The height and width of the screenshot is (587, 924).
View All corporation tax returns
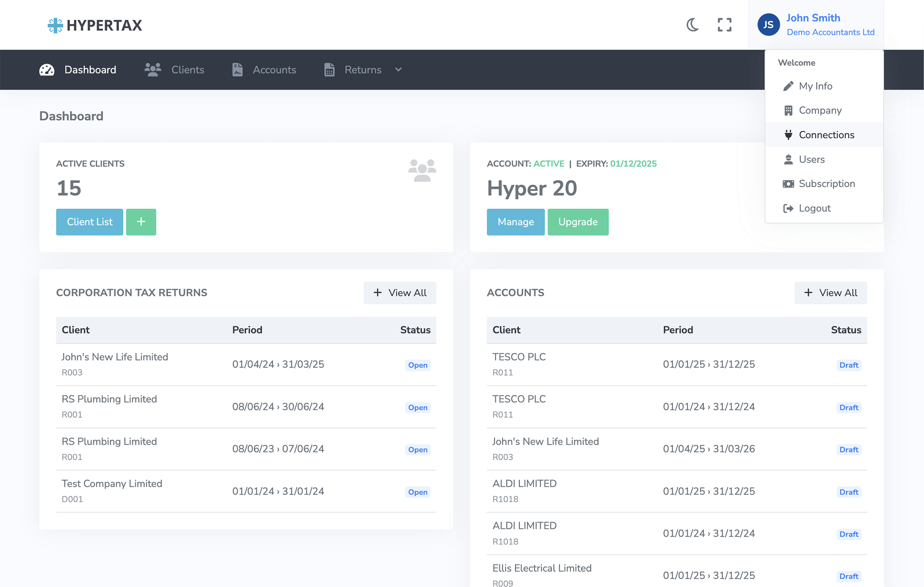point(400,293)
